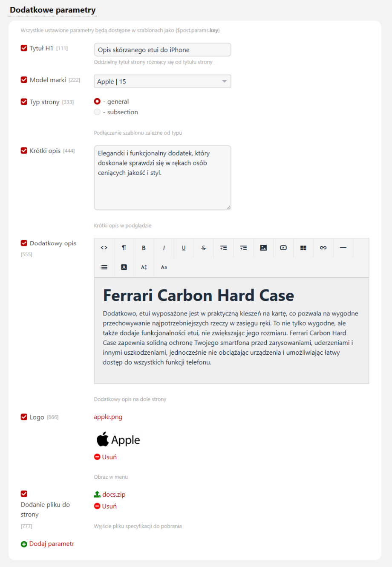The image size is (392, 567).
Task: Insert horizontal line in editor
Action: point(343,248)
